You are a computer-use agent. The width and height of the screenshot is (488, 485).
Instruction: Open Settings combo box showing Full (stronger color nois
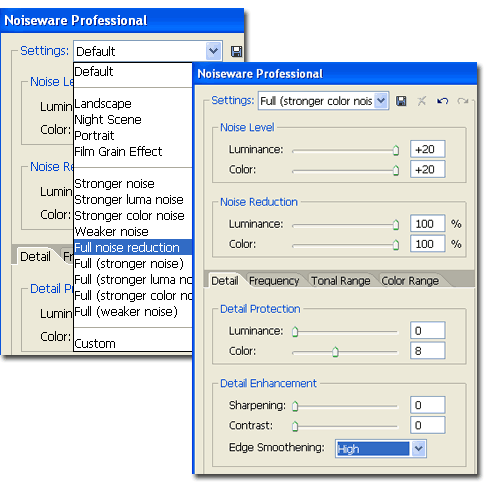[323, 101]
